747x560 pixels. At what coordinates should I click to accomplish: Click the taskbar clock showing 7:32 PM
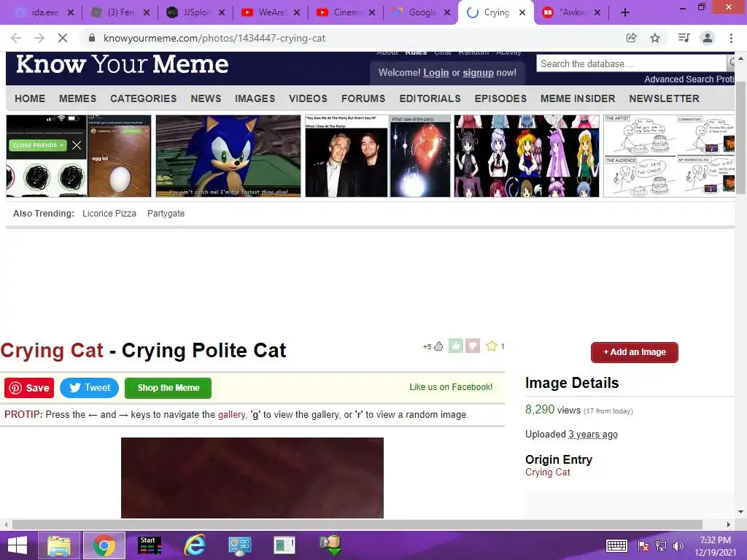[x=715, y=546]
